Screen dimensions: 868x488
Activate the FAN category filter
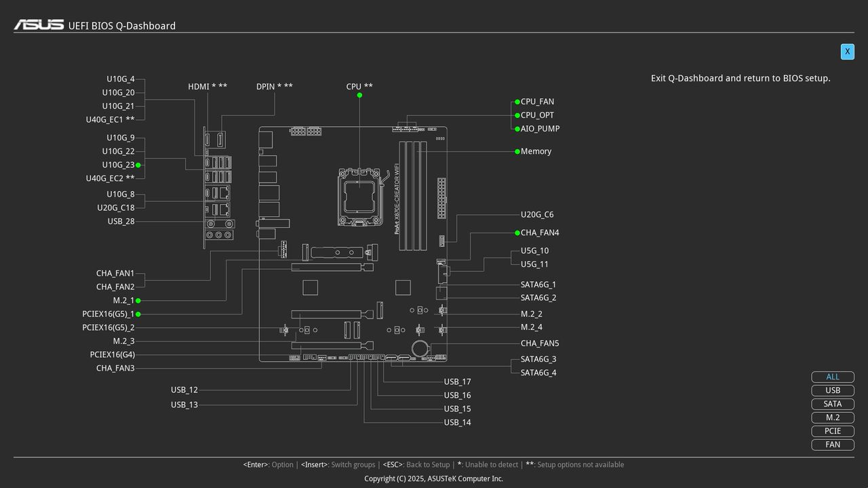[x=832, y=445]
